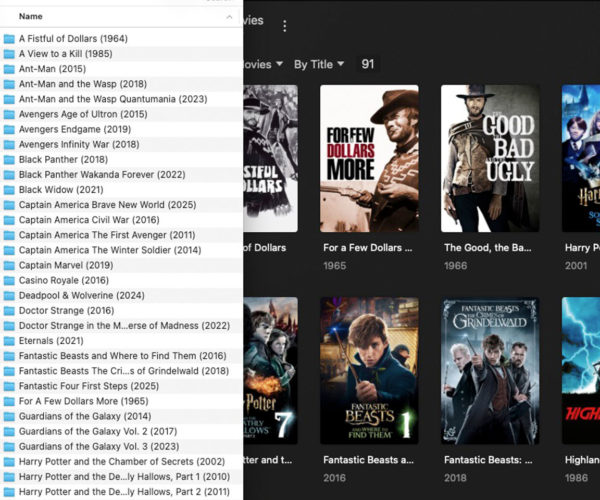Click folder icon beside Eternals (2021)
The height and width of the screenshot is (500, 600).
coord(9,341)
